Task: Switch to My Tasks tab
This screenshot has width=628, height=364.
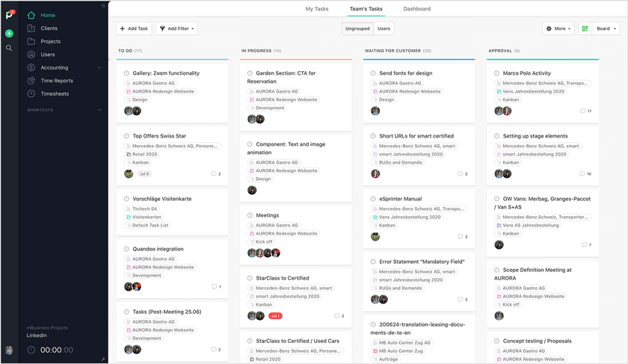Action: [x=317, y=9]
